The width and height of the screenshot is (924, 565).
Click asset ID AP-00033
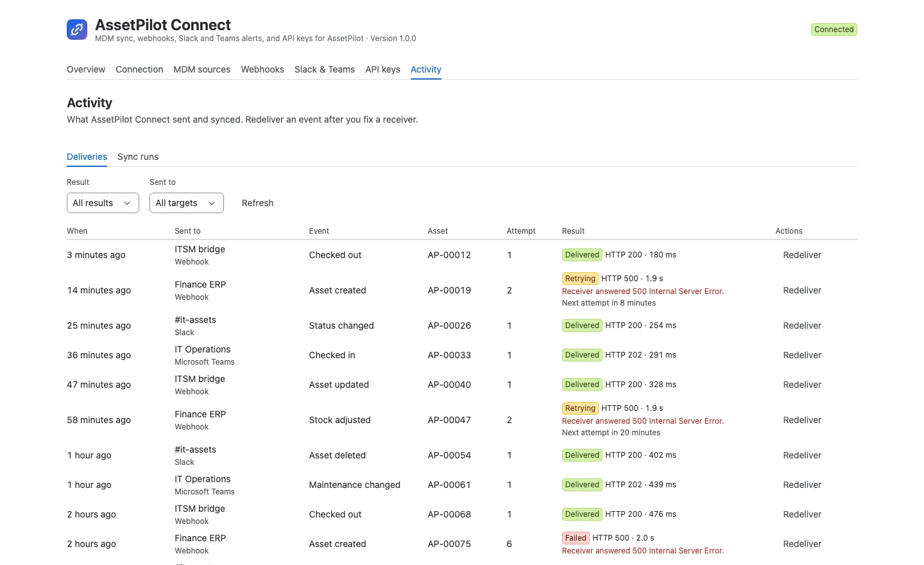pos(449,355)
